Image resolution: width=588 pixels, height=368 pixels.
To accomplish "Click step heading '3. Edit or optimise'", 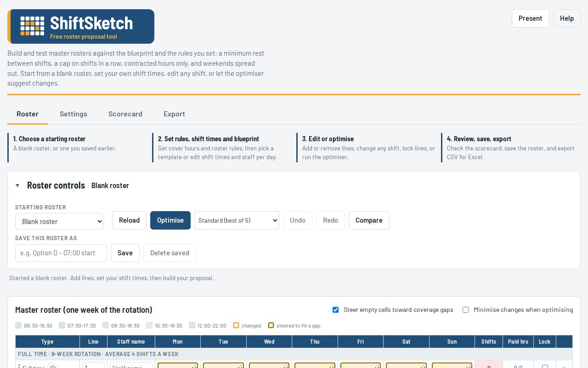I will point(328,139).
